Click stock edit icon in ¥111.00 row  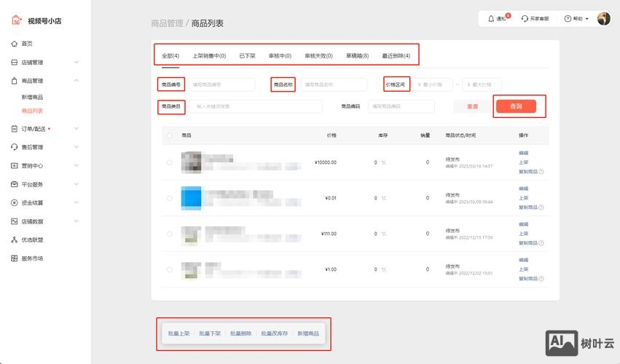tap(383, 234)
